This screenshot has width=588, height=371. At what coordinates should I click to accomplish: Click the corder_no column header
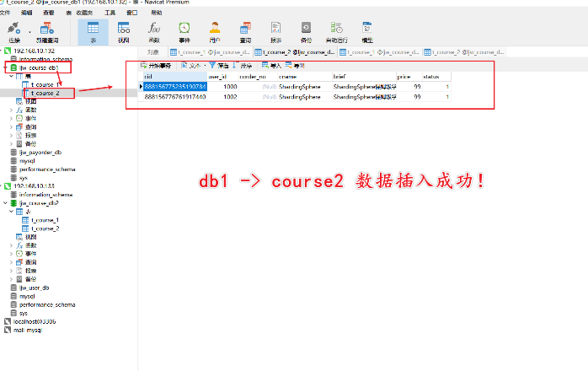point(258,77)
